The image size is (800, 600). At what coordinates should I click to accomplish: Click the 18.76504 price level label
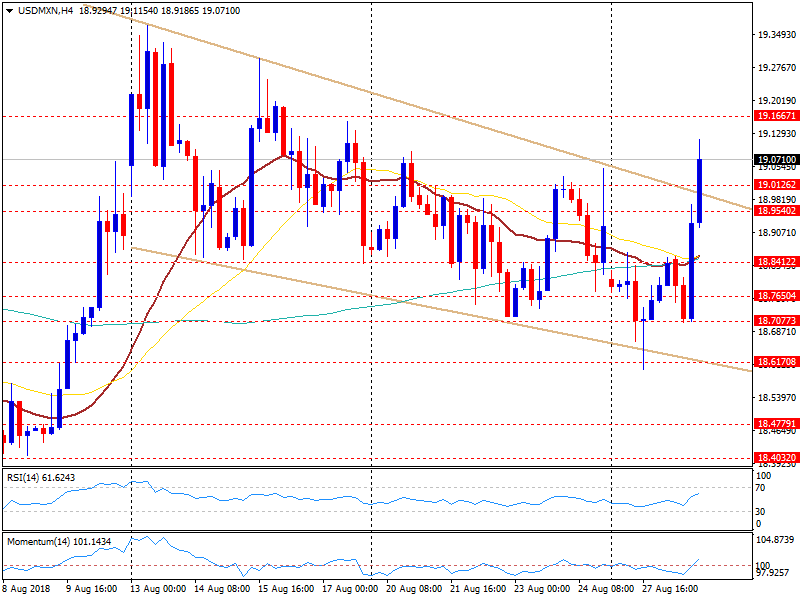pos(776,296)
